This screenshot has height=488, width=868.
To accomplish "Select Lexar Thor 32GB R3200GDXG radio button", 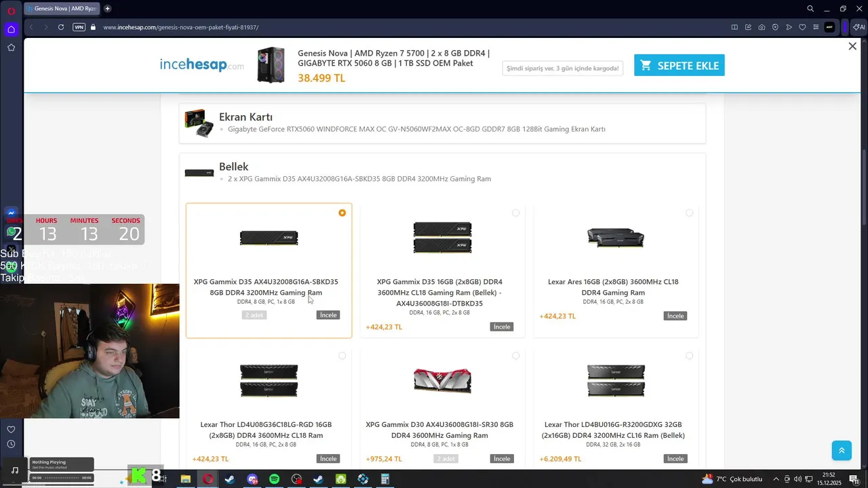I will pyautogui.click(x=689, y=356).
